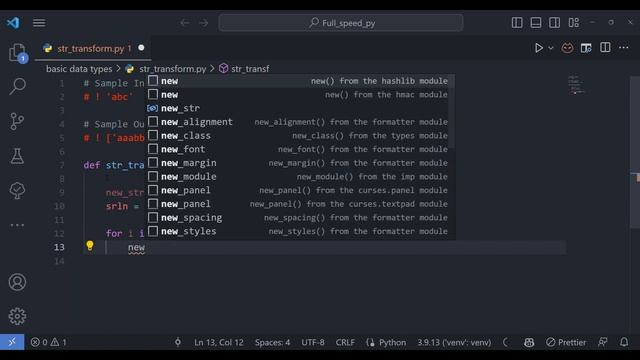The width and height of the screenshot is (640, 360).
Task: Click 'CRLF' end of line sequence
Action: (x=345, y=342)
